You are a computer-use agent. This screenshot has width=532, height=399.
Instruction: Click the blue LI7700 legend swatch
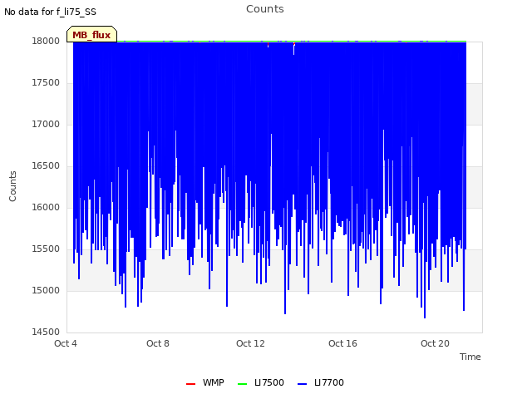click(302, 384)
